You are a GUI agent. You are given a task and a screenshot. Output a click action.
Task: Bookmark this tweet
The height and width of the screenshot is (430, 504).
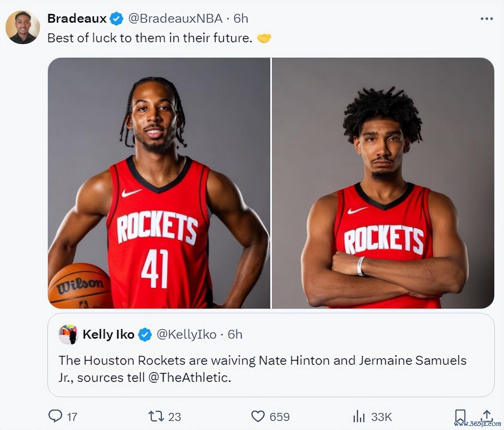click(x=460, y=416)
